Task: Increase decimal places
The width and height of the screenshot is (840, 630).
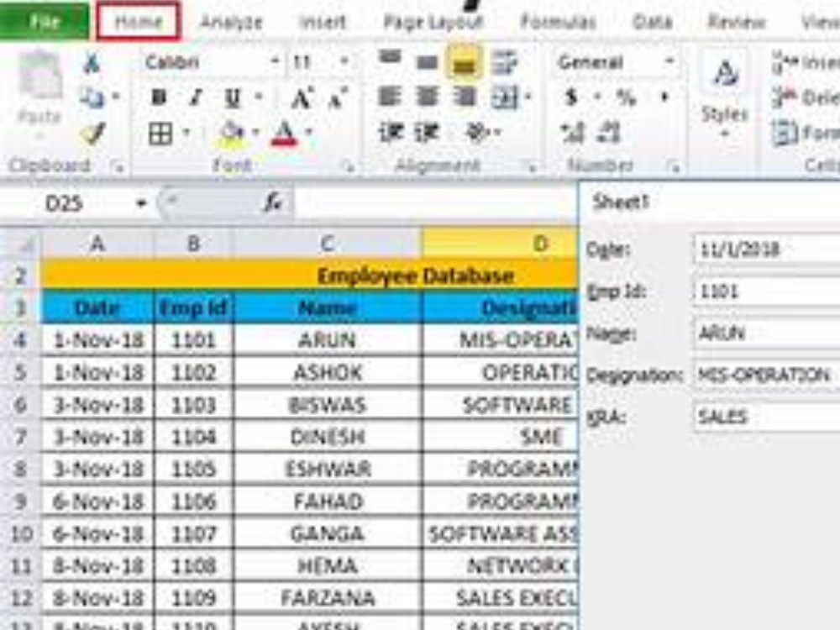Action: pos(572,134)
